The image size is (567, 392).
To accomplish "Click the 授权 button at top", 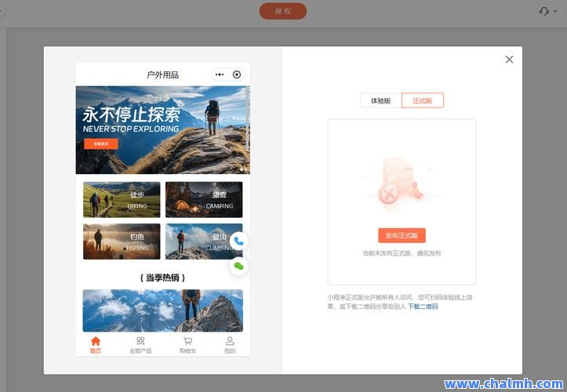I will click(283, 11).
